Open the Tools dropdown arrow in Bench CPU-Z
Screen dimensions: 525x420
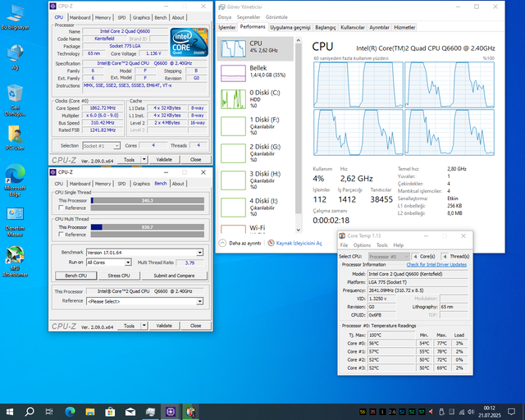pyautogui.click(x=144, y=326)
